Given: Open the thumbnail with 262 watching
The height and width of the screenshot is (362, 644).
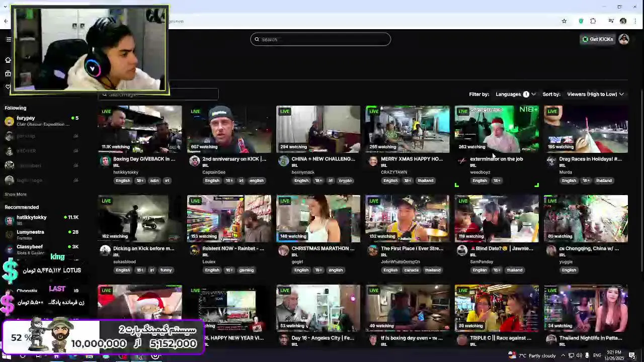Looking at the screenshot, I should [497, 129].
